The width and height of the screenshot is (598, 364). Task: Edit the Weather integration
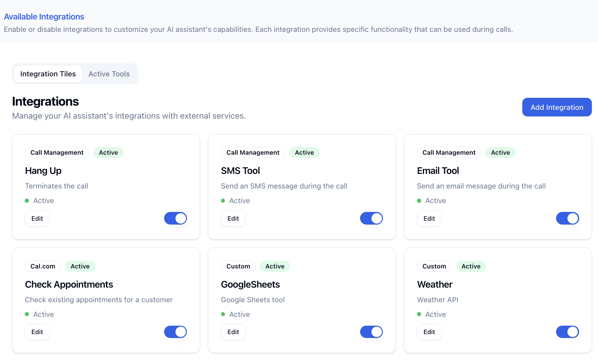pos(429,332)
